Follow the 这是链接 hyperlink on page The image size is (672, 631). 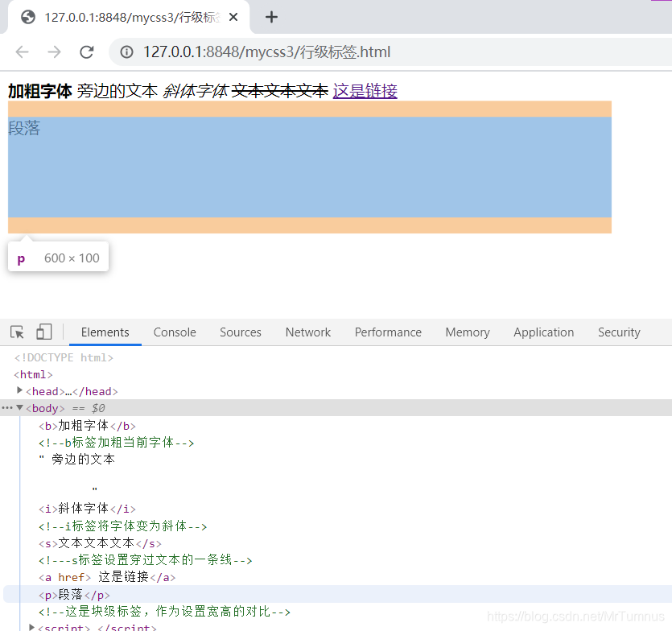pos(365,91)
